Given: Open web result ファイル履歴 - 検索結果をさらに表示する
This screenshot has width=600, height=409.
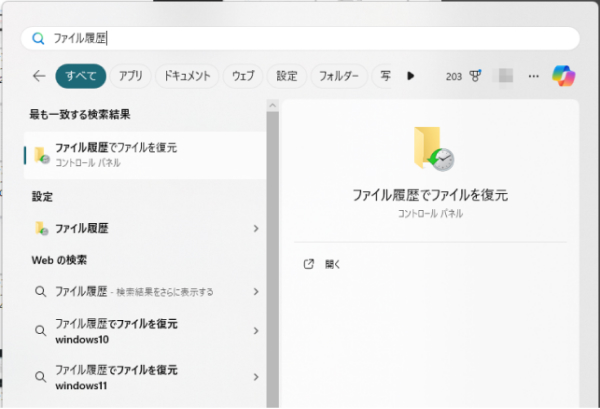Looking at the screenshot, I should coord(145,292).
